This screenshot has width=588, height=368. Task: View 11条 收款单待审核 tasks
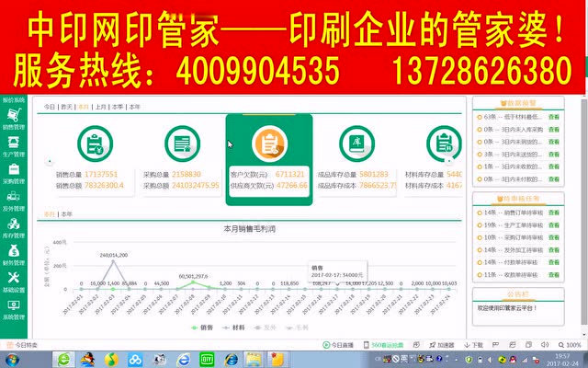554,275
